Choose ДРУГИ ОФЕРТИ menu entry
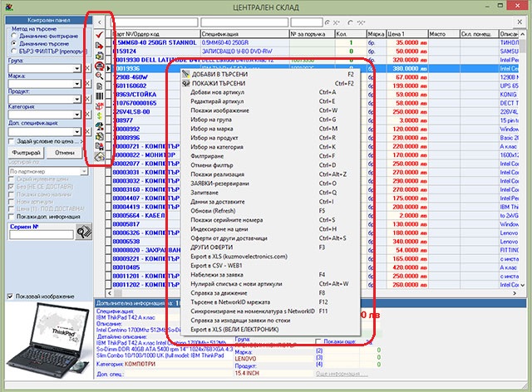 [270, 247]
